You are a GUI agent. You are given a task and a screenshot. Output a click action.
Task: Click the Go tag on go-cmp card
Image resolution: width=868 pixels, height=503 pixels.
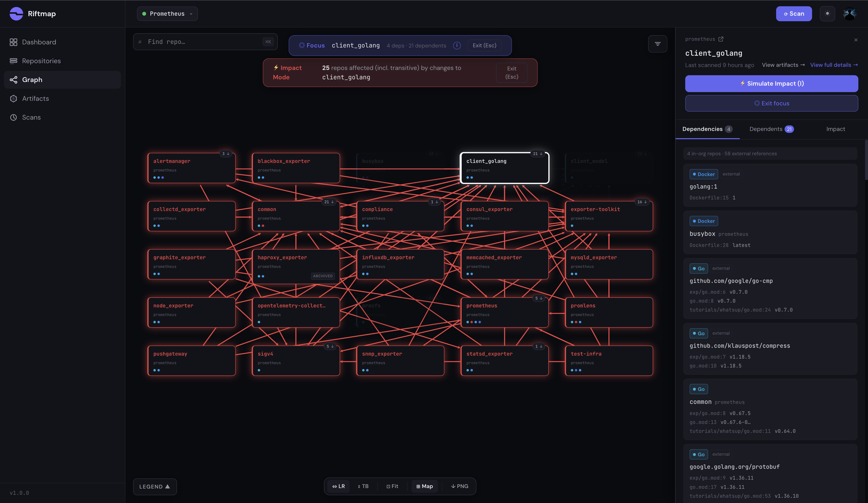(698, 269)
